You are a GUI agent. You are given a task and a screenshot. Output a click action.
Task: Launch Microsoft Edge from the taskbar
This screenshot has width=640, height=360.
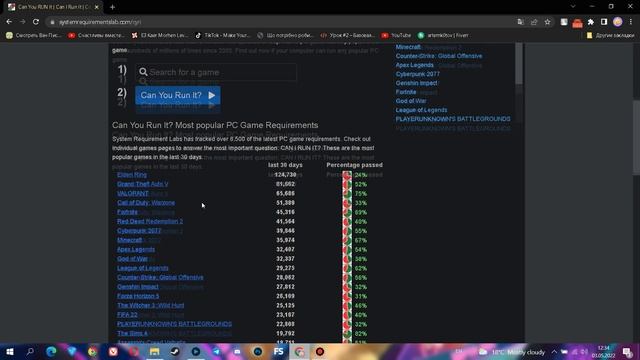pyautogui.click(x=51, y=351)
